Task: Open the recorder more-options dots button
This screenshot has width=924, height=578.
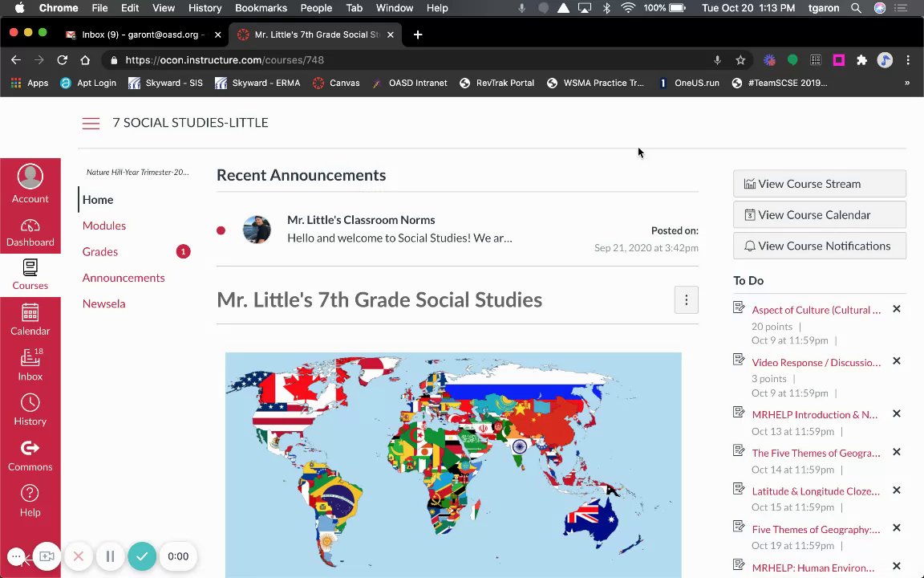Action: tap(17, 556)
